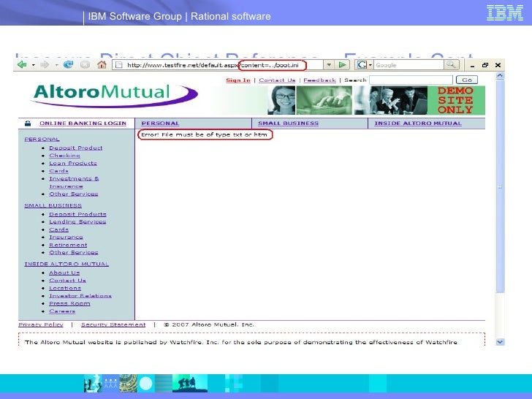Click the scrollbar up arrow
The height and width of the screenshot is (399, 532).
click(x=500, y=76)
